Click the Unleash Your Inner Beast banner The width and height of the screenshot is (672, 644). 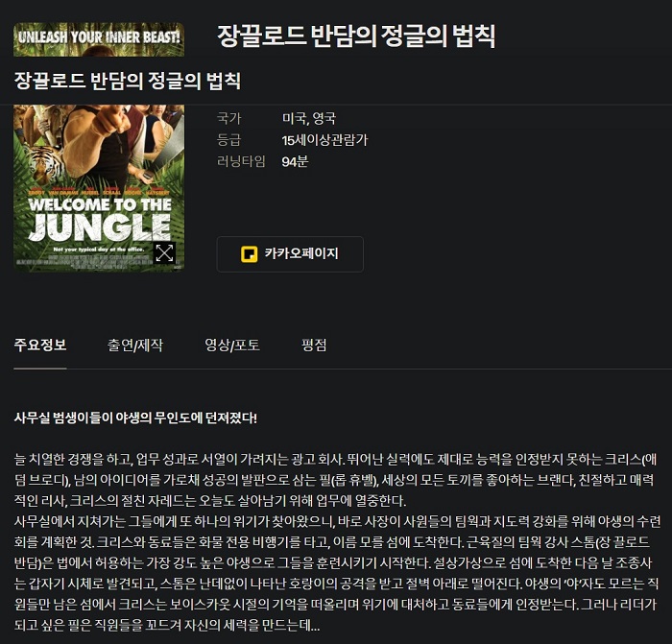[99, 39]
